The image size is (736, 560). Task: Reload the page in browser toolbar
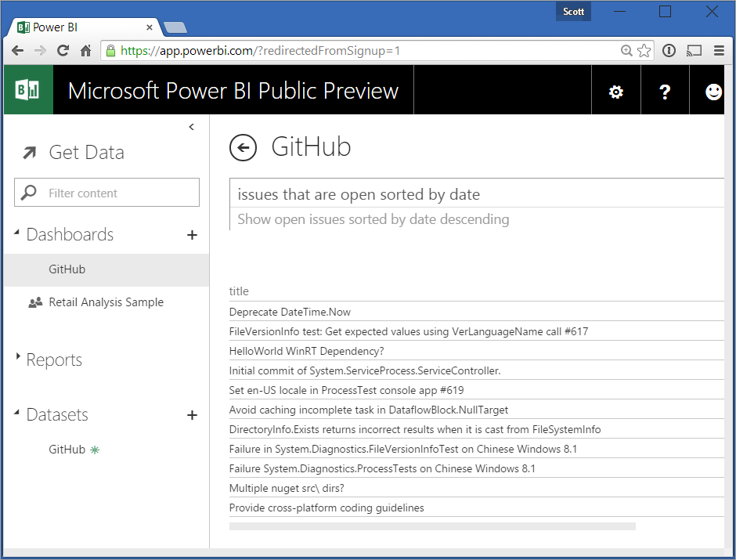pos(63,51)
